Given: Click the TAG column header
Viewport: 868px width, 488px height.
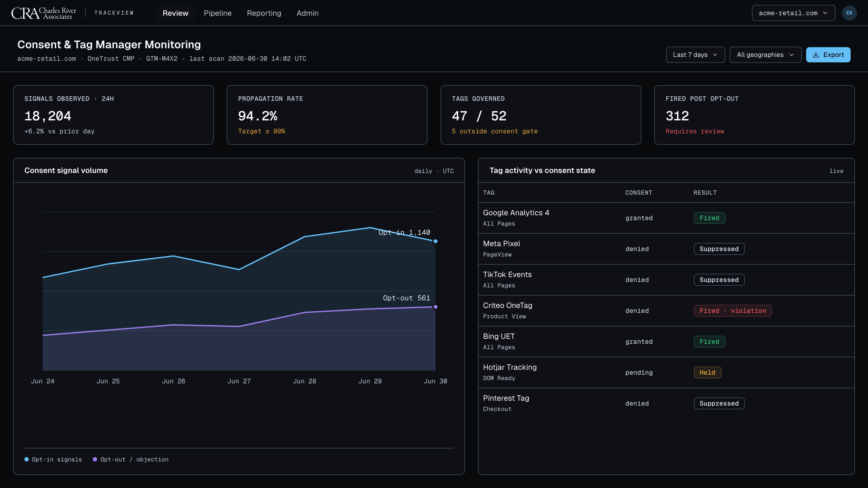Looking at the screenshot, I should [x=489, y=193].
